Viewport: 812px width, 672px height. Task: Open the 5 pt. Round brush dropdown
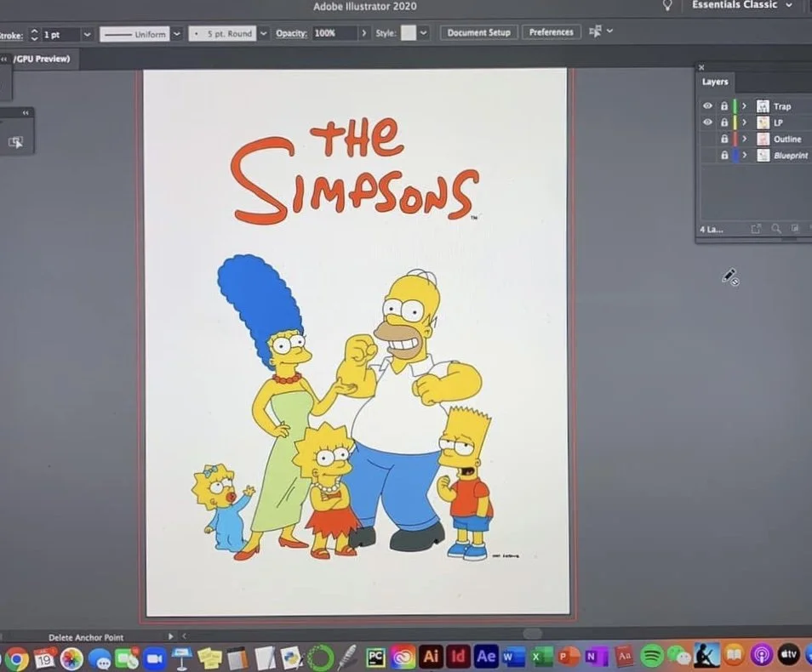pyautogui.click(x=264, y=33)
